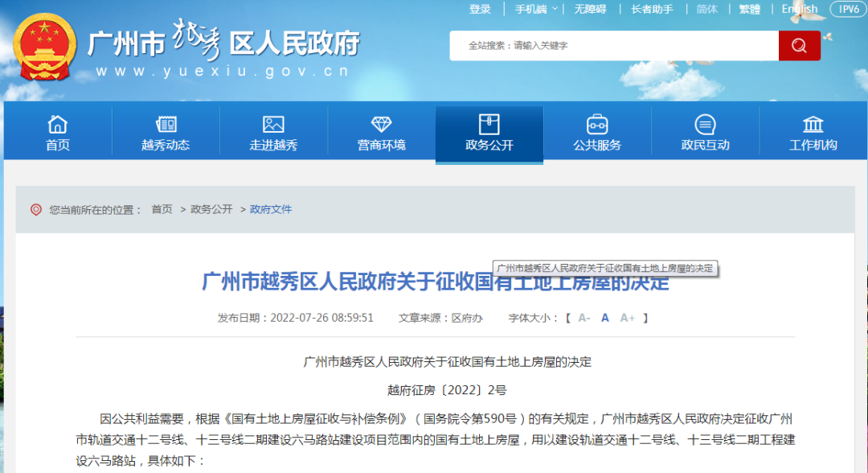Open the 工作机构 building icon
Screen dimensions: 868x473
tap(813, 125)
